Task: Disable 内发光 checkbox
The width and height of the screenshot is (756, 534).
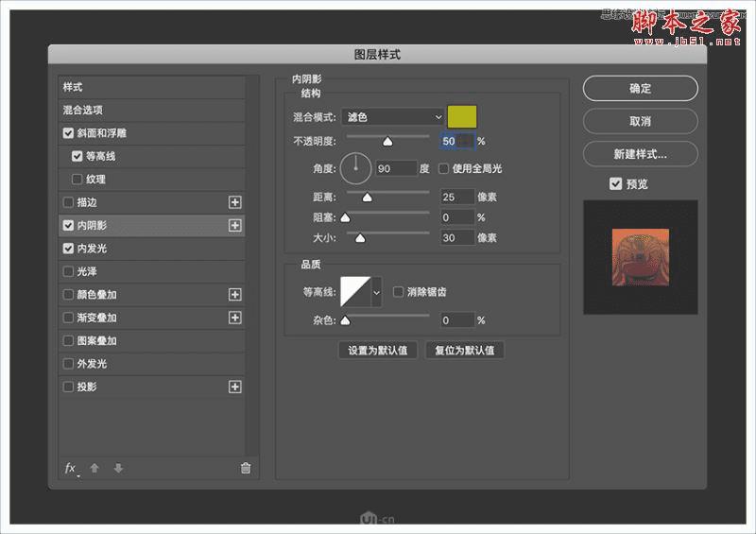Action: (68, 249)
